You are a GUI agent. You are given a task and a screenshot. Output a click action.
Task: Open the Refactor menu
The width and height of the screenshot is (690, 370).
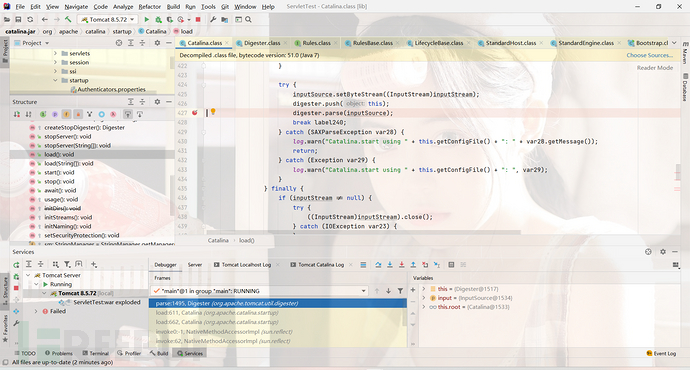[x=150, y=7]
